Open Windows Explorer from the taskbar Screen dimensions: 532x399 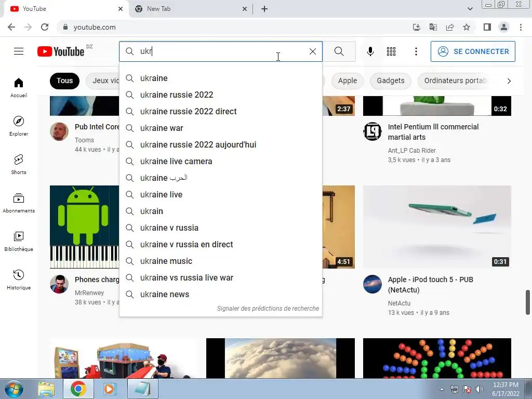[46, 389]
